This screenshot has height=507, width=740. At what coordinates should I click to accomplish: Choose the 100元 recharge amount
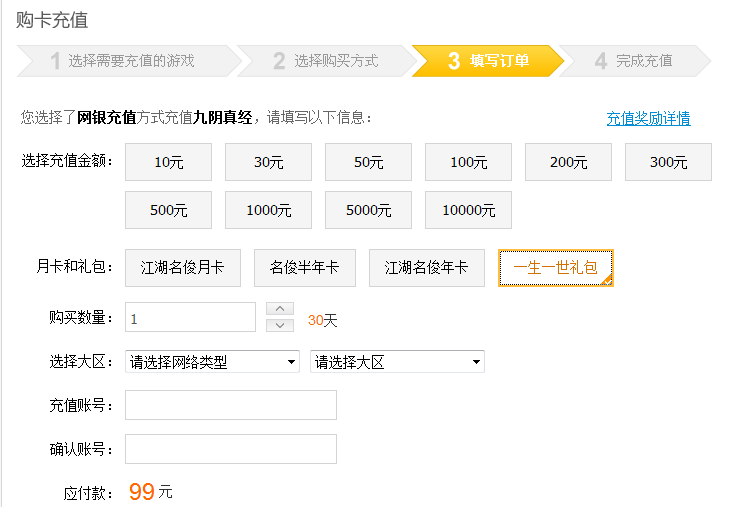point(468,162)
